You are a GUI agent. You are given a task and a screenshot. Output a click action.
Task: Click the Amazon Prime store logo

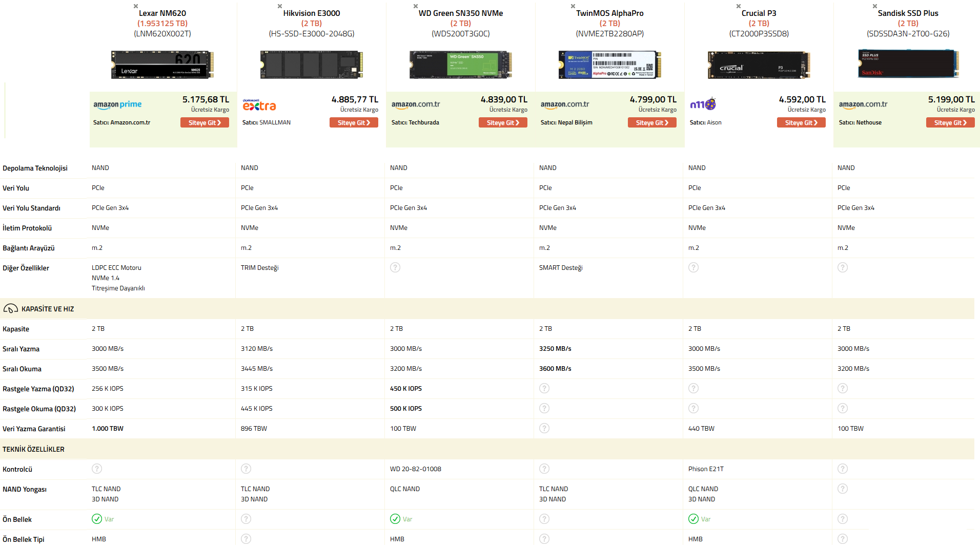pos(117,104)
